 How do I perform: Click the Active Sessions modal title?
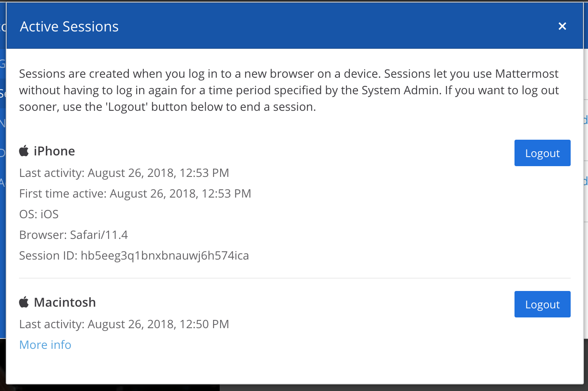69,26
